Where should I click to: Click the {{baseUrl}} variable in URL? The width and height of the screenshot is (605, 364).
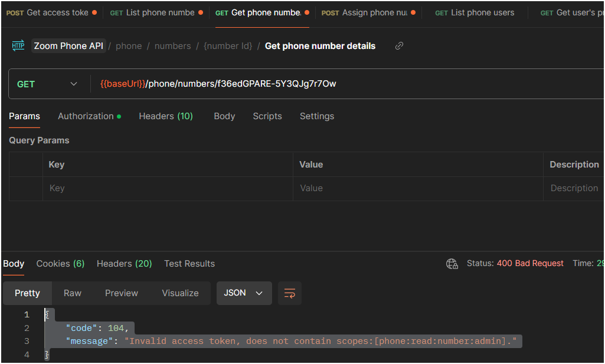pos(123,84)
